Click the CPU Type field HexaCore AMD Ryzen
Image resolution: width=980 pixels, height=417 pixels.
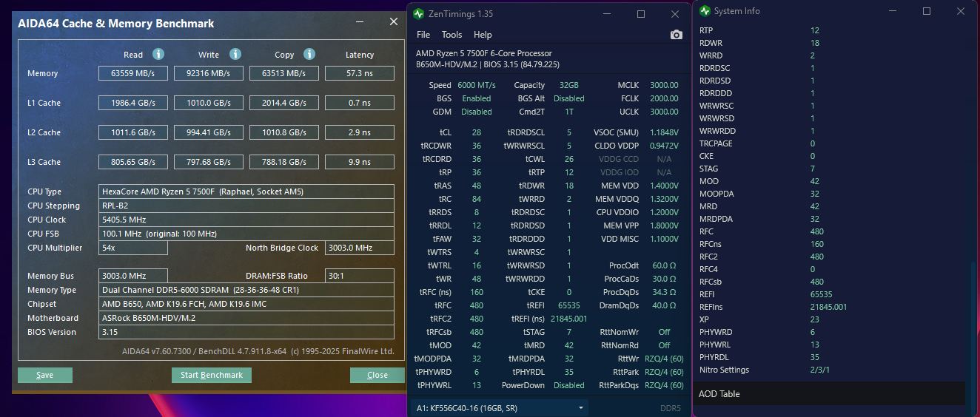(x=246, y=191)
